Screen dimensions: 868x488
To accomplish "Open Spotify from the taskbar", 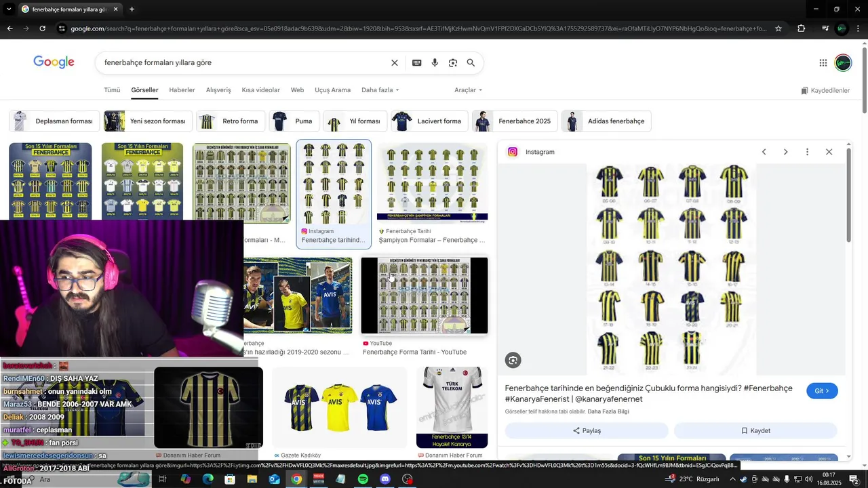I will [x=363, y=479].
